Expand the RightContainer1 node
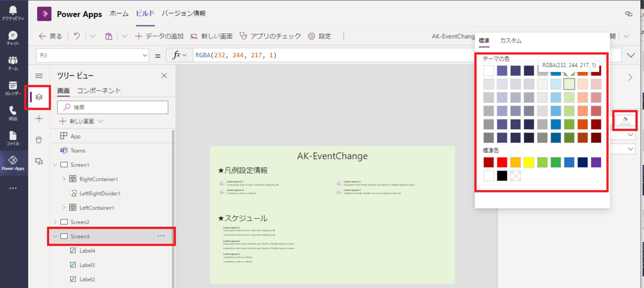Image resolution: width=644 pixels, height=288 pixels. (x=64, y=179)
